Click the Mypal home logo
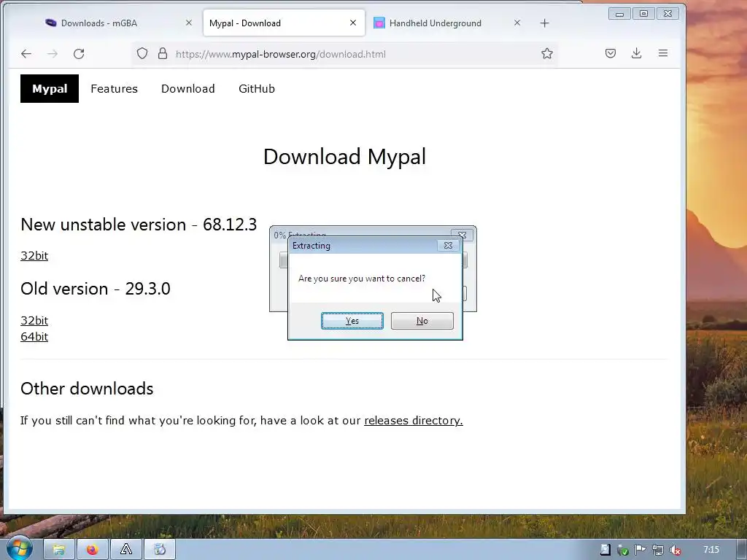Screen dimensions: 747x560 tap(50, 88)
